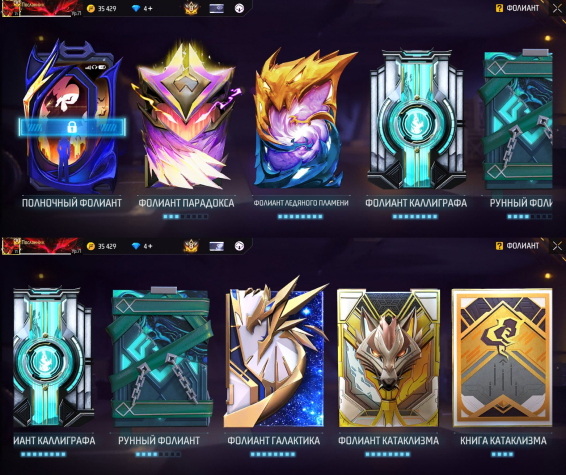Click the ПОЛНОЧНЫЙ ФОЛИАНТ label
Image resolution: width=566 pixels, height=475 pixels.
[72, 203]
